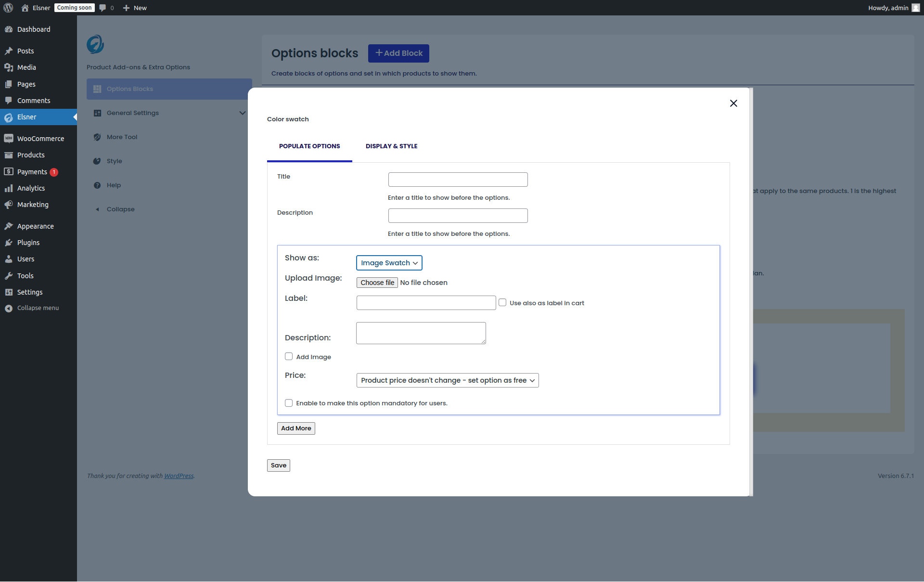This screenshot has height=582, width=924.
Task: Open the Show as Image Swatch dropdown
Action: 389,263
